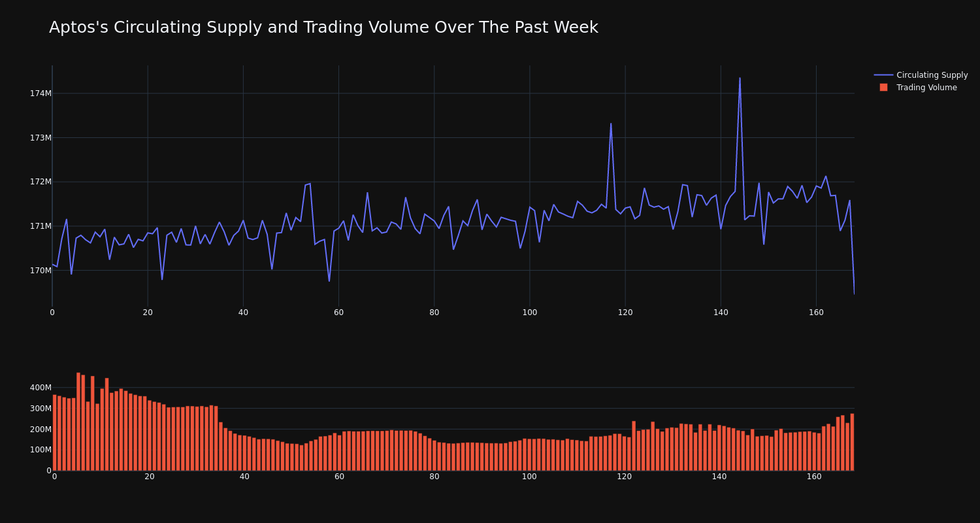The height and width of the screenshot is (523, 980).
Task: Click x-axis label 60 on upper chart
Action: (x=338, y=312)
